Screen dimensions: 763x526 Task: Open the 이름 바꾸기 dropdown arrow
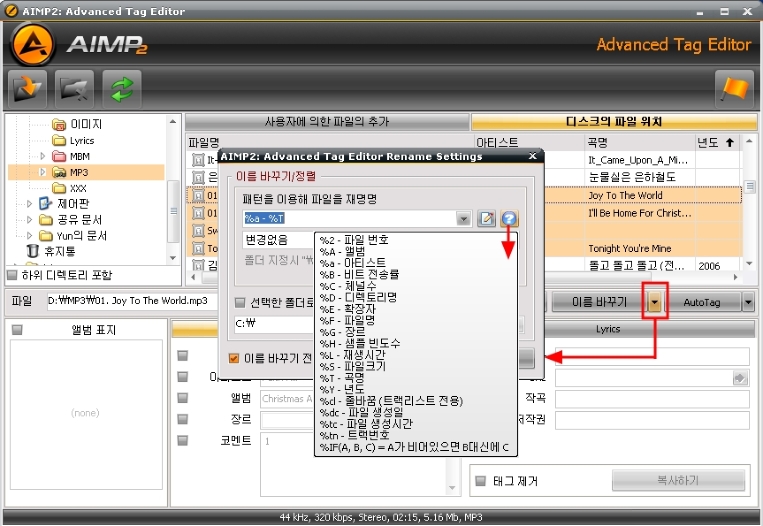[654, 303]
